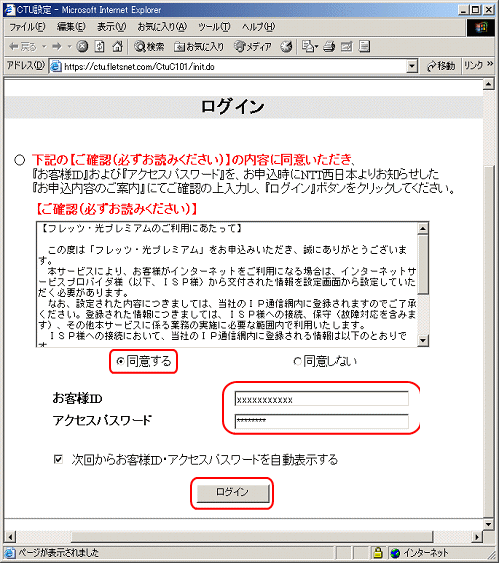Open the メディア media toolbar button
The image size is (499, 563).
click(x=253, y=47)
